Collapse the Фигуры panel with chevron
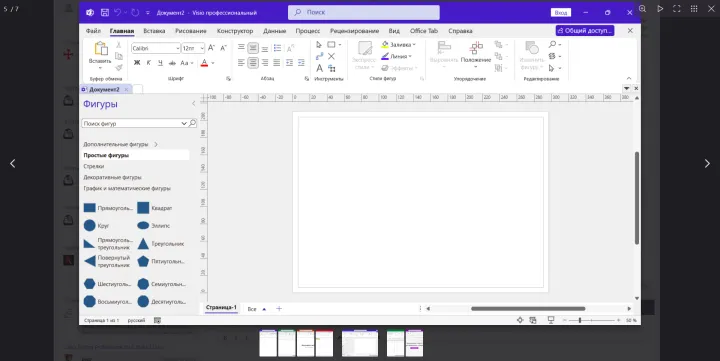Viewport: 720px width, 361px height. 193,104
